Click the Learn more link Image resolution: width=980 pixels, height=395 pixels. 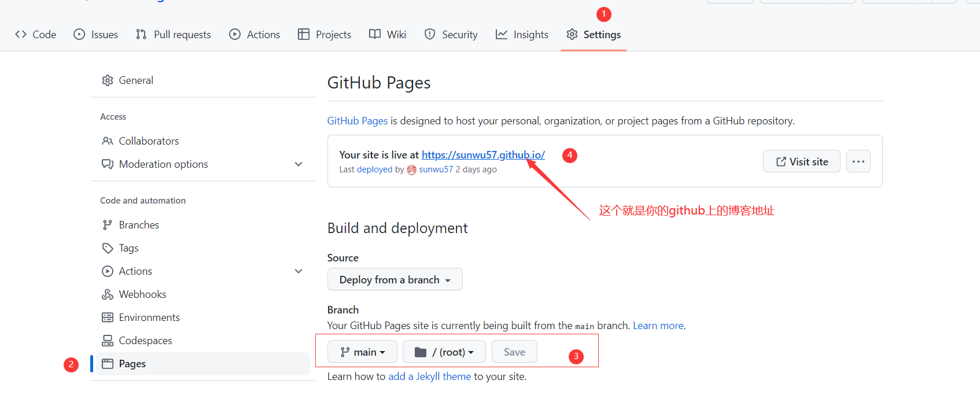pos(658,326)
